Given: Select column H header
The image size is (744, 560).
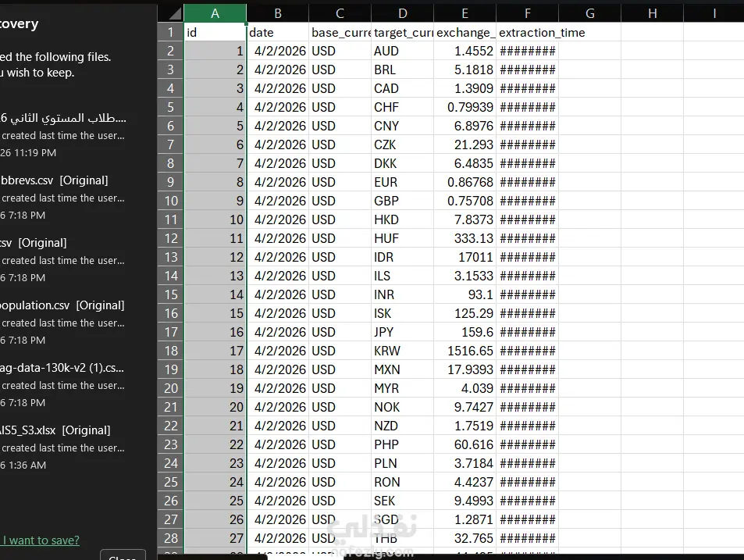Looking at the screenshot, I should [653, 13].
